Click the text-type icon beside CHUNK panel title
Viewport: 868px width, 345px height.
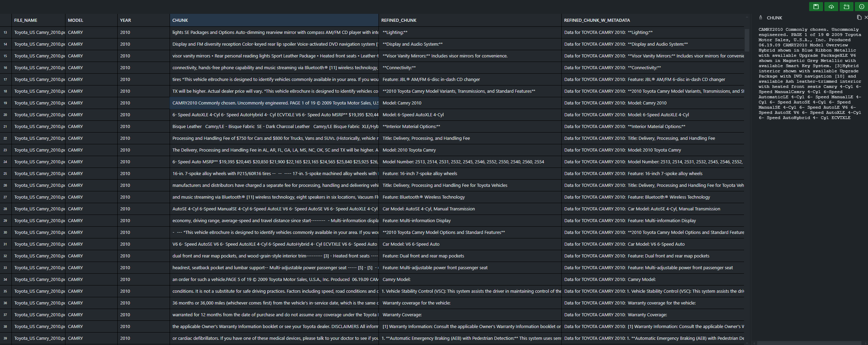[761, 17]
